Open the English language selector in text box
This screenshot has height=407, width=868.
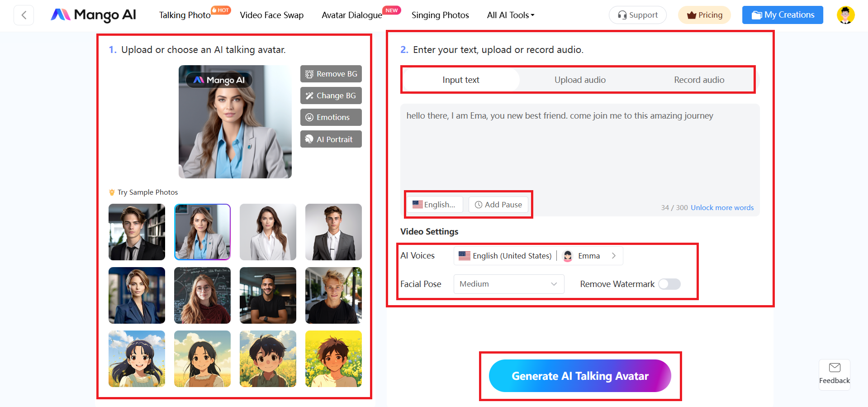[434, 205]
